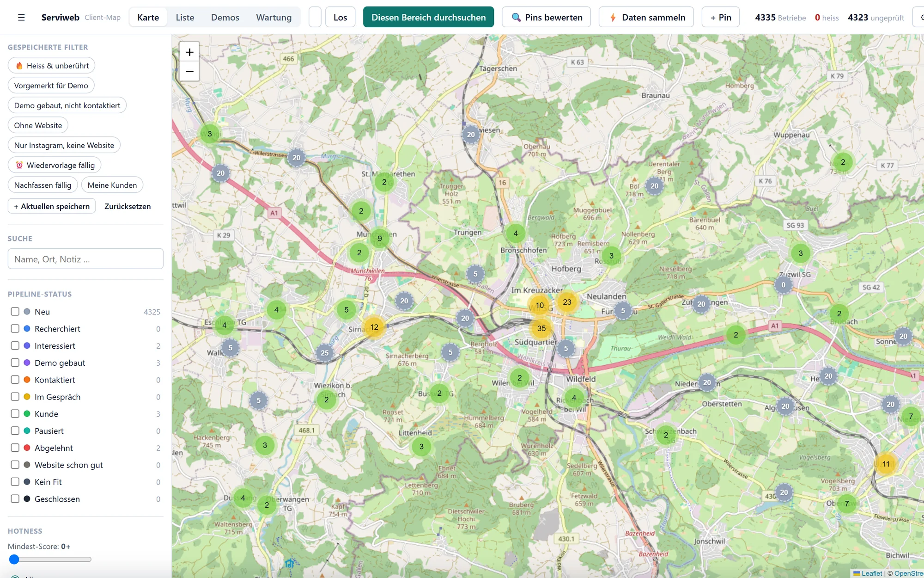Open cluster marker 35 in Südquartier
The image size is (924, 578).
(x=541, y=328)
